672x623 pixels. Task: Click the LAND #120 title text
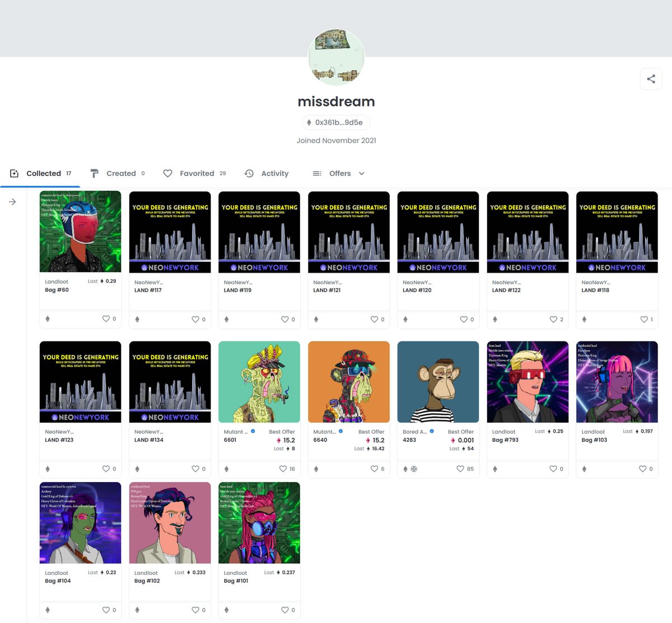click(x=417, y=291)
